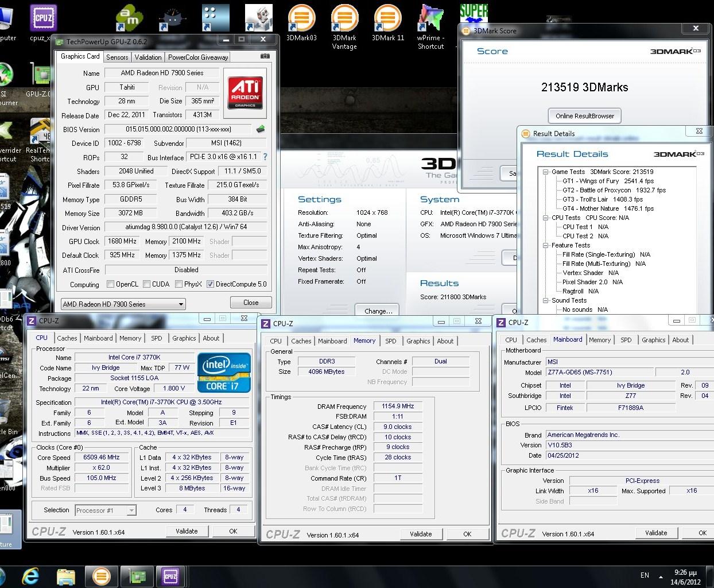Switch to 3DMark via its taskbar icon
The height and width of the screenshot is (588, 714).
[102, 575]
